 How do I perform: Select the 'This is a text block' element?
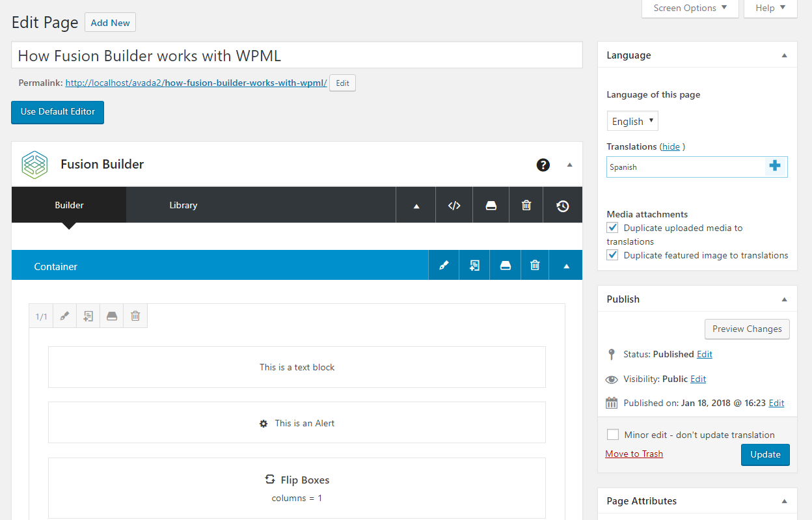(297, 367)
